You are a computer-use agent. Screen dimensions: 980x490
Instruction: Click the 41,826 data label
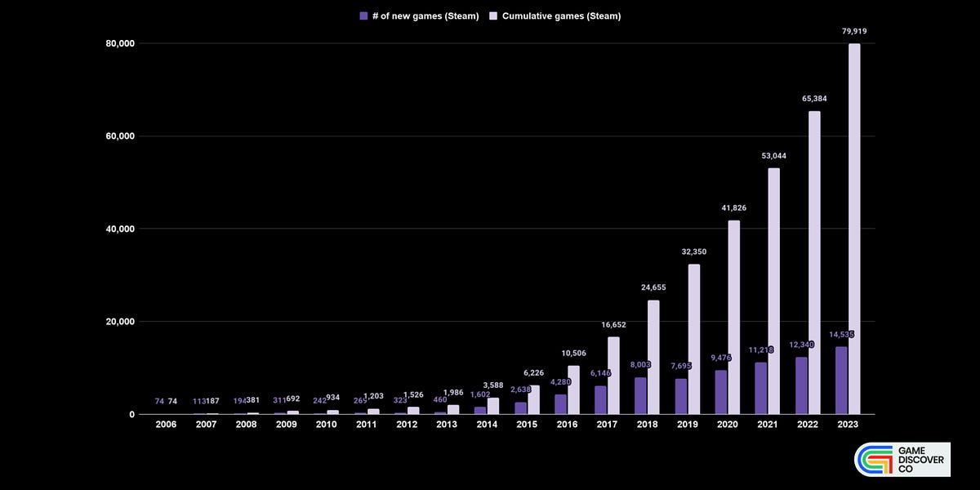pos(733,207)
